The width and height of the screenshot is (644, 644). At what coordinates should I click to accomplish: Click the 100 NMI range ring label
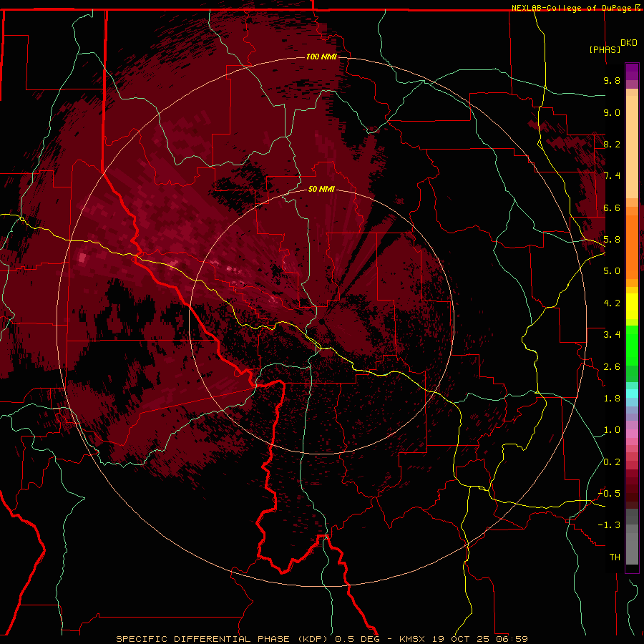321,57
